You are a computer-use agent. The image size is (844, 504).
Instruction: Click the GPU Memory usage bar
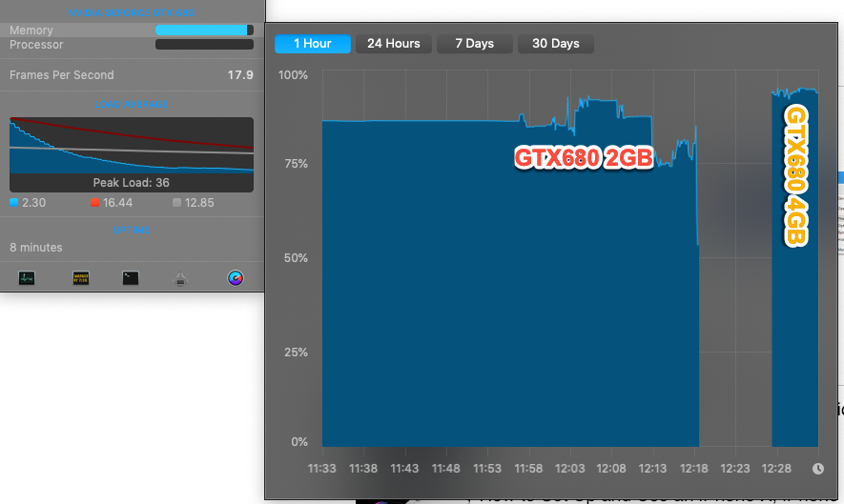point(204,30)
